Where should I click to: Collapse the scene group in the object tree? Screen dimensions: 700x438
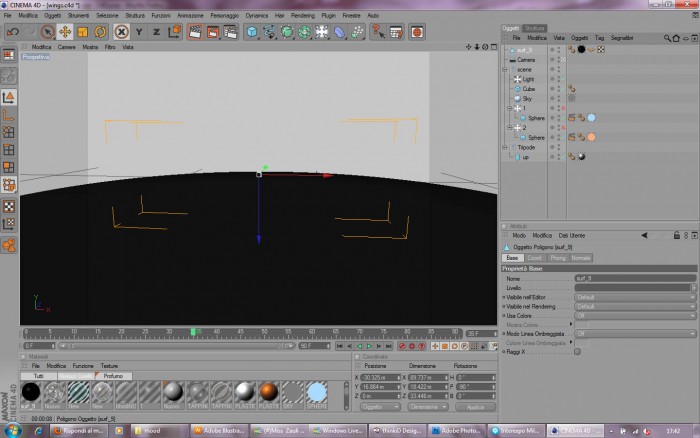(504, 70)
